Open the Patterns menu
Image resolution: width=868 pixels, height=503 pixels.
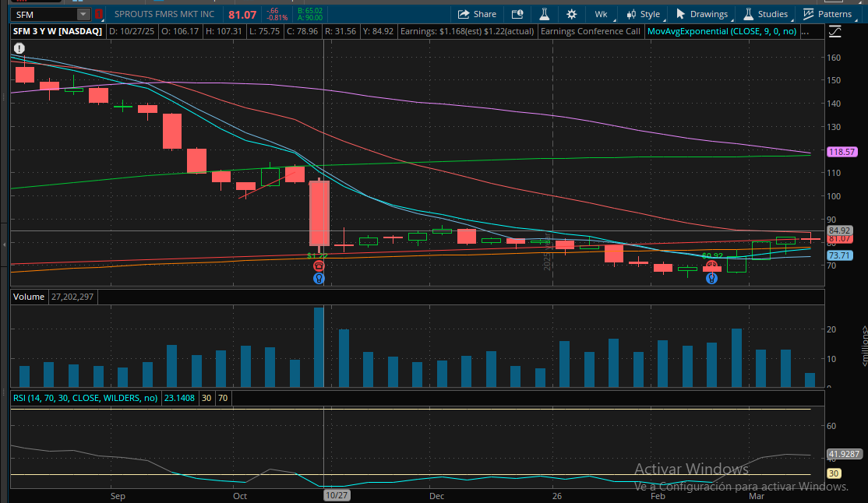point(827,14)
